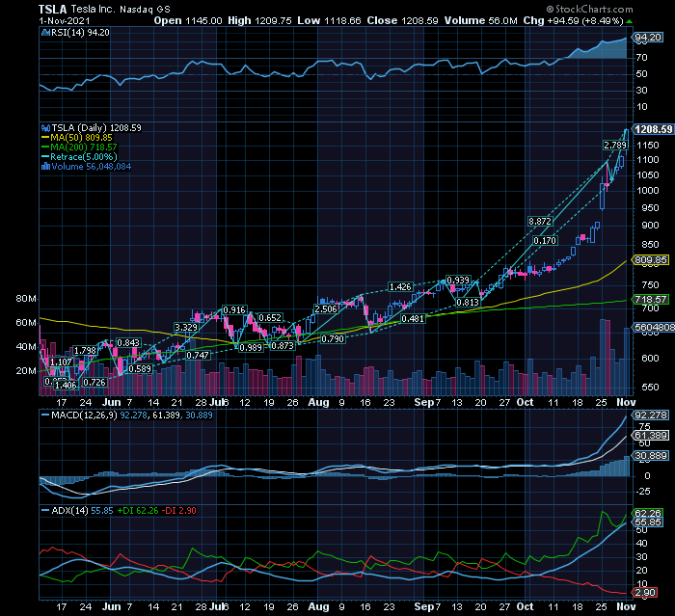Click the 3.329 retrace label
Image resolution: width=675 pixels, height=616 pixels.
[x=186, y=327]
